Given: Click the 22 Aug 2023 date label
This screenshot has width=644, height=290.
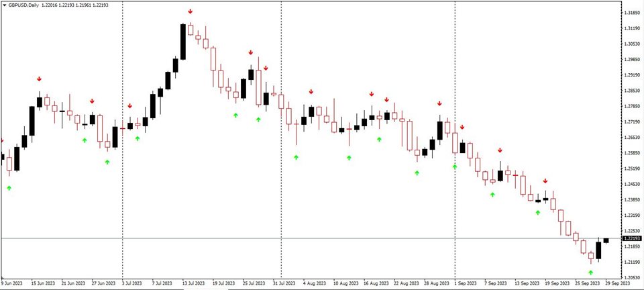Looking at the screenshot, I should coord(407,283).
